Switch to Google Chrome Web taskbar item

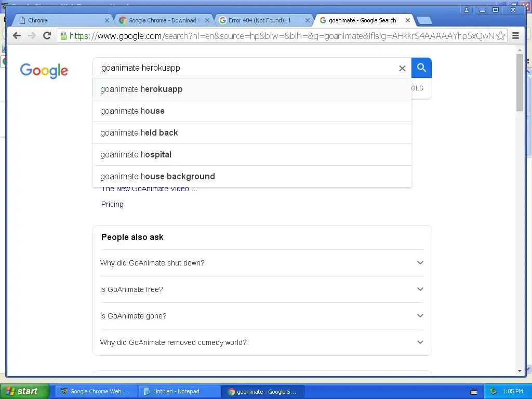96,391
